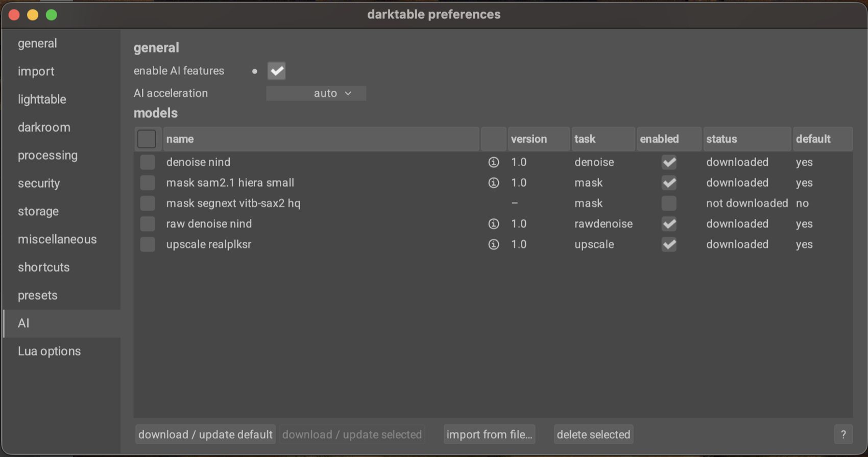Select the mask sam2.1 hiera small checkbox
Screen dimensions: 868x457
148,183
